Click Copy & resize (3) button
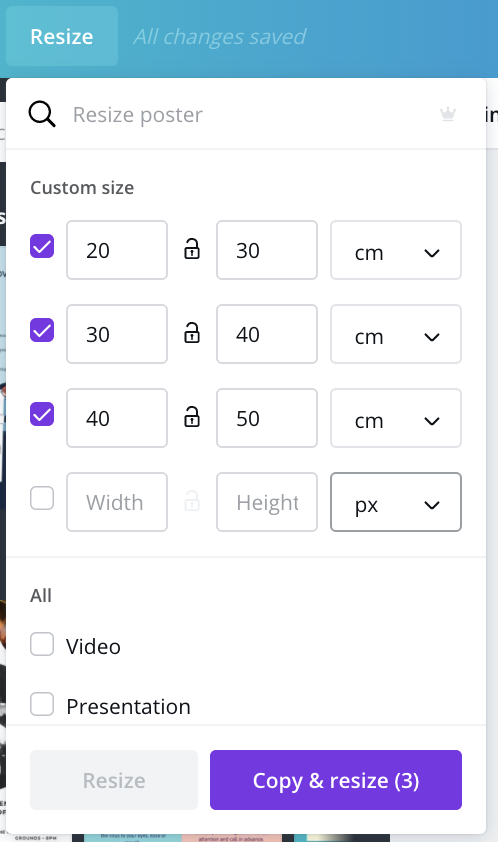The width and height of the screenshot is (498, 842). [336, 780]
